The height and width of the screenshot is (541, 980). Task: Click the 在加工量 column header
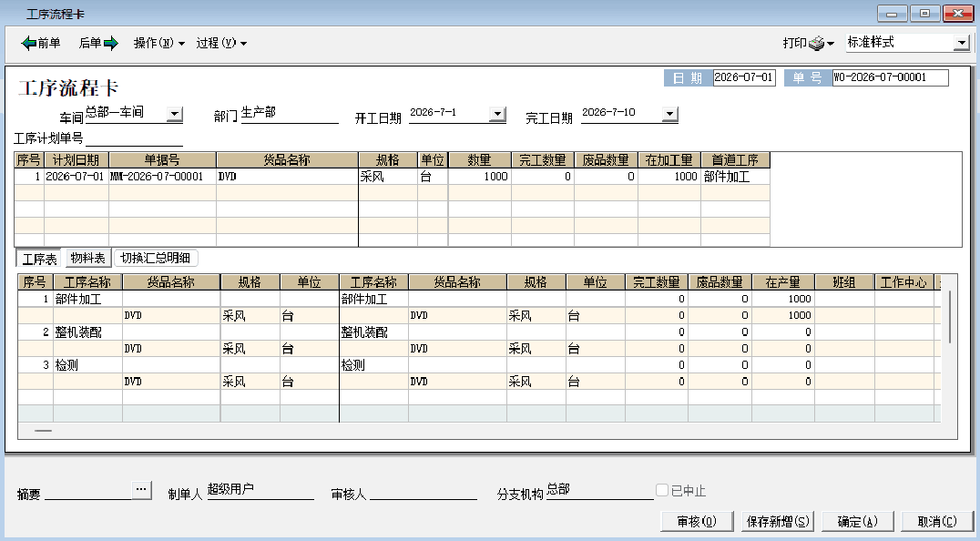tap(669, 160)
